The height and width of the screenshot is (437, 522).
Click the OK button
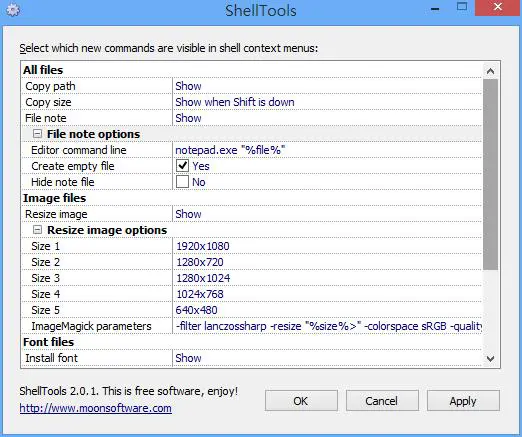tap(301, 401)
